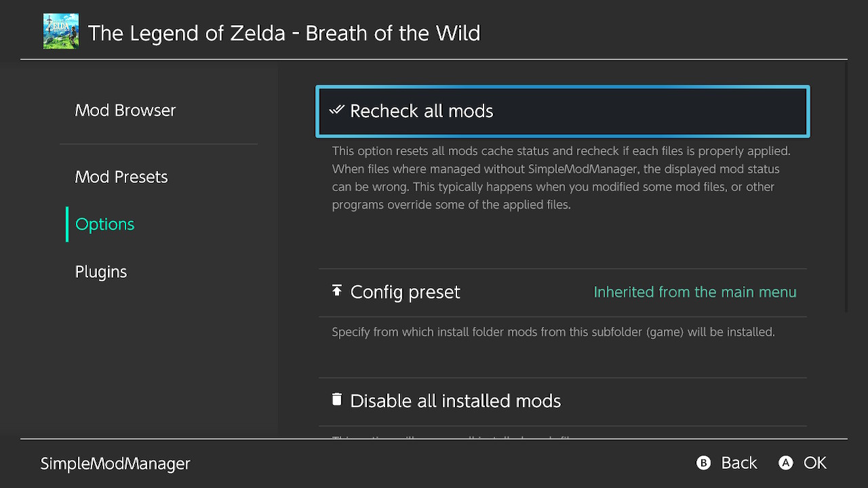
Task: Click the Legend of Zelda title text
Action: [x=284, y=33]
